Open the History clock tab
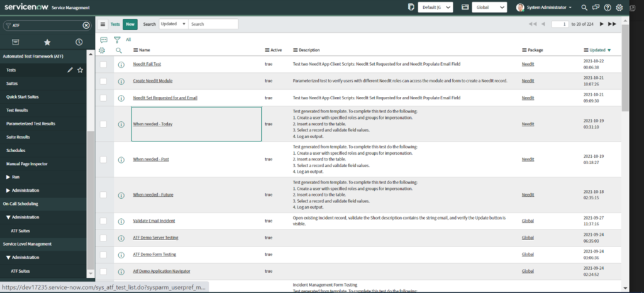This screenshot has height=293, width=644. coord(79,42)
